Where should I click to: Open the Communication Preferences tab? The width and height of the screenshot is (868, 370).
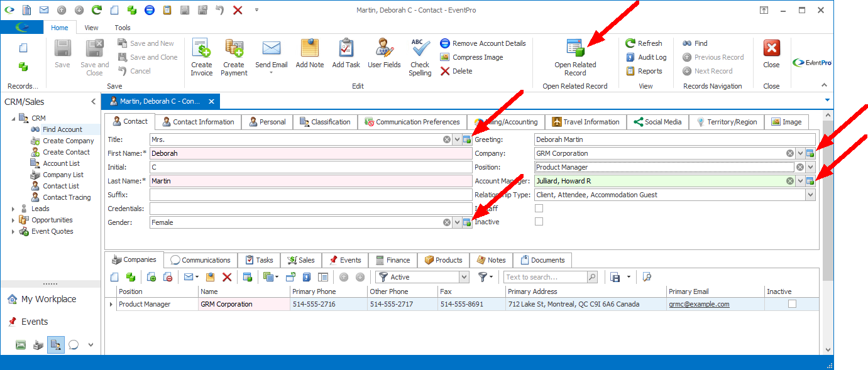(x=412, y=122)
